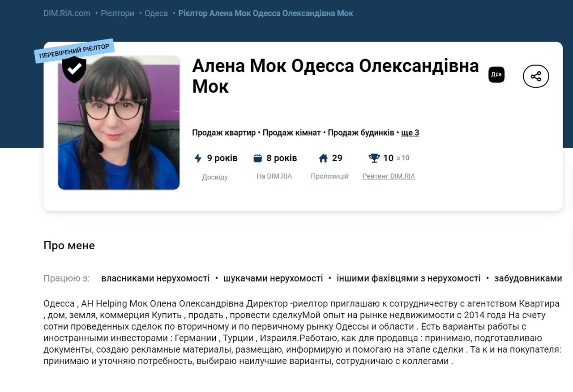Click the realtor name heading
The width and height of the screenshot is (573, 392).
click(335, 76)
